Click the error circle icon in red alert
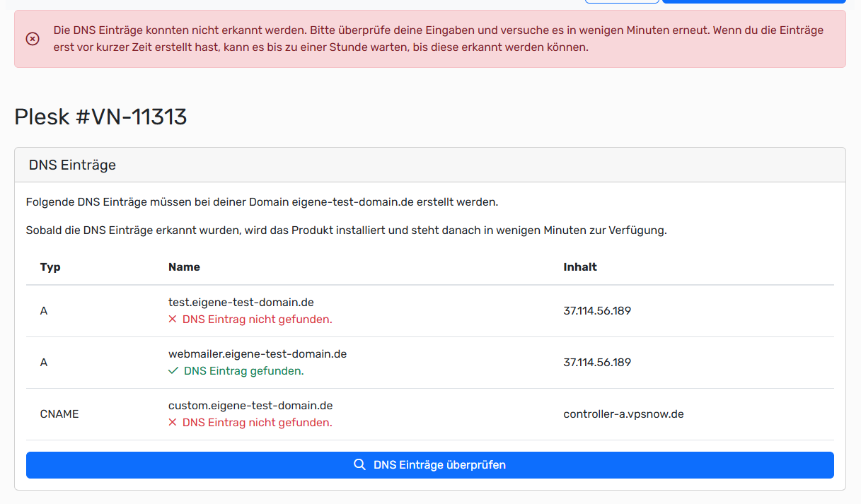The image size is (861, 504). pyautogui.click(x=33, y=39)
